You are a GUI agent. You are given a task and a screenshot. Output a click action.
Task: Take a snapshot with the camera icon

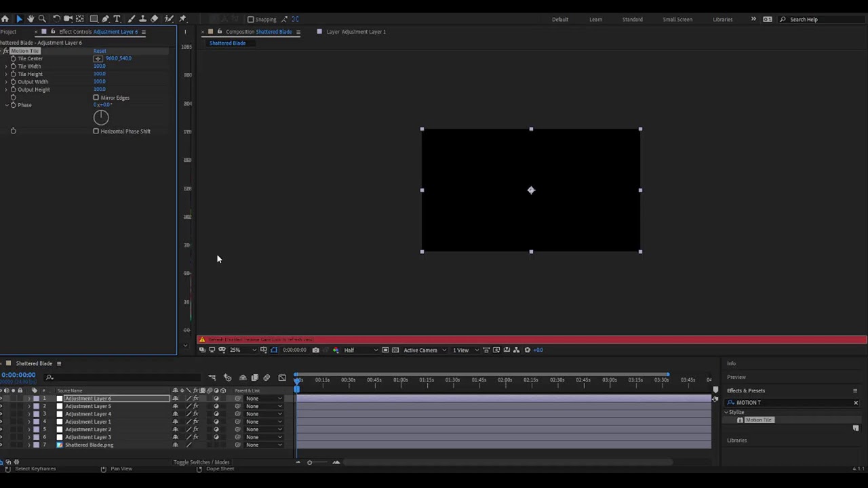[x=315, y=350]
